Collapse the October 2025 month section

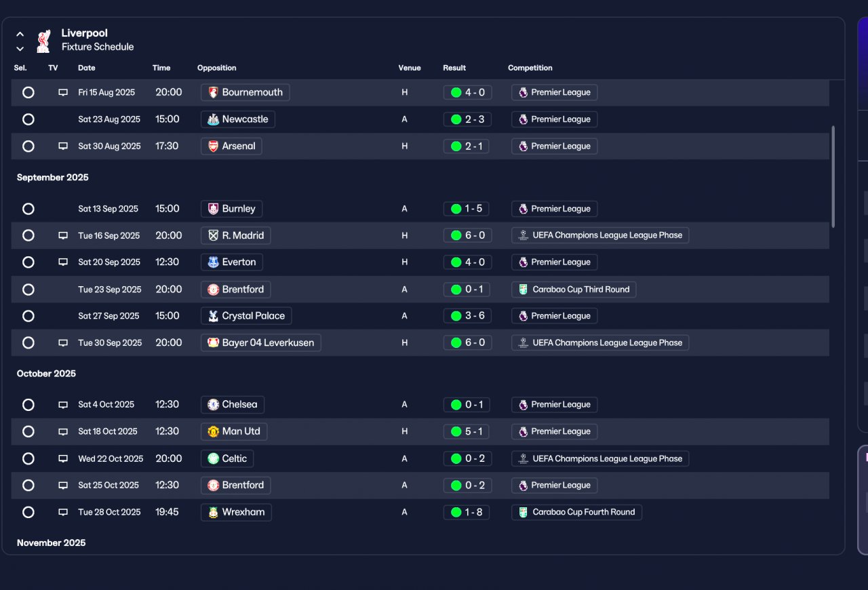[46, 374]
